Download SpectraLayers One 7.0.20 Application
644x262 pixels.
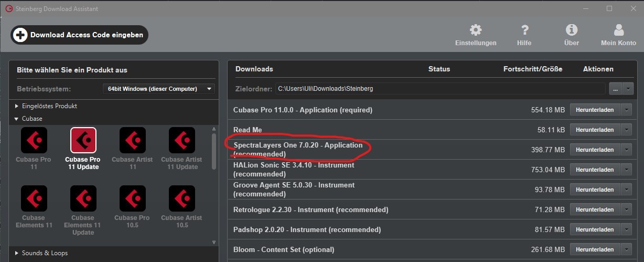point(595,150)
